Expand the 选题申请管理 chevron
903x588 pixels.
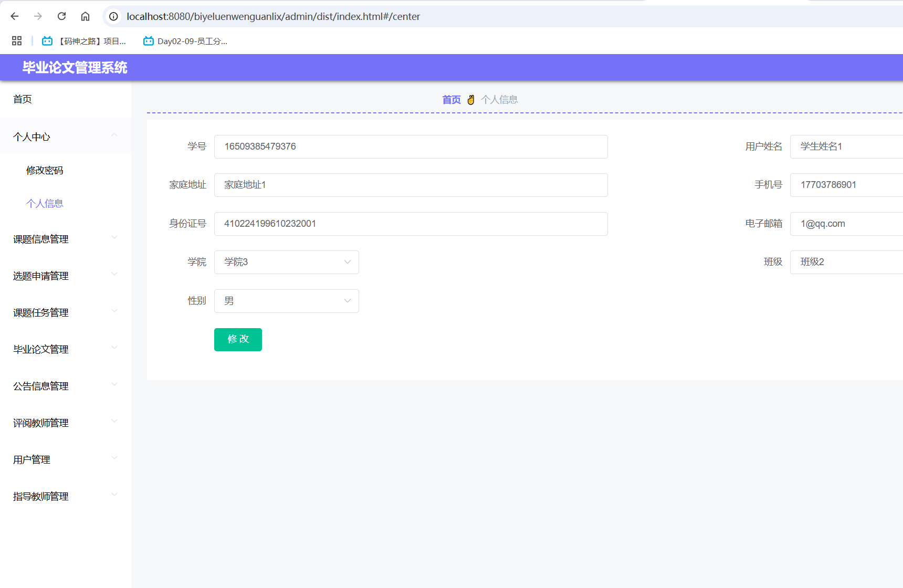tap(114, 275)
